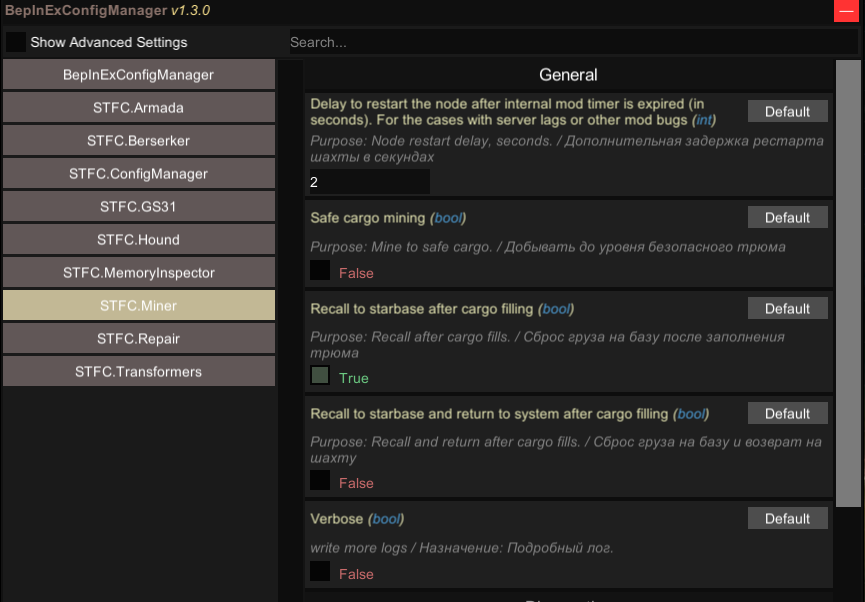
Task: Click the settings panel vertical scrollbar
Action: (x=848, y=283)
